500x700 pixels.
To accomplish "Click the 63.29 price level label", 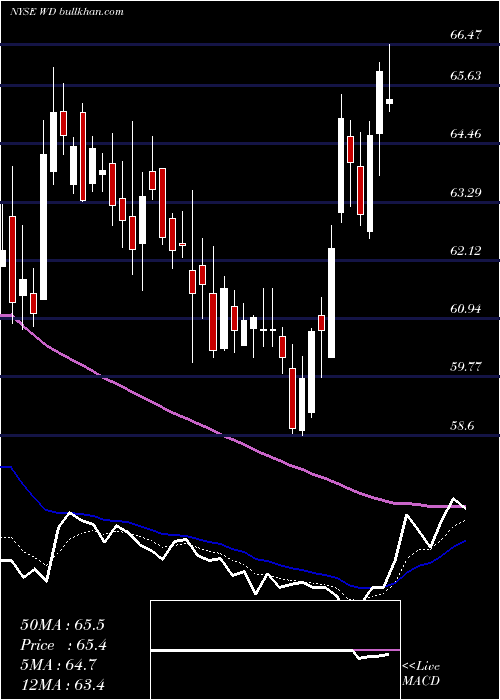I will pyautogui.click(x=466, y=192).
